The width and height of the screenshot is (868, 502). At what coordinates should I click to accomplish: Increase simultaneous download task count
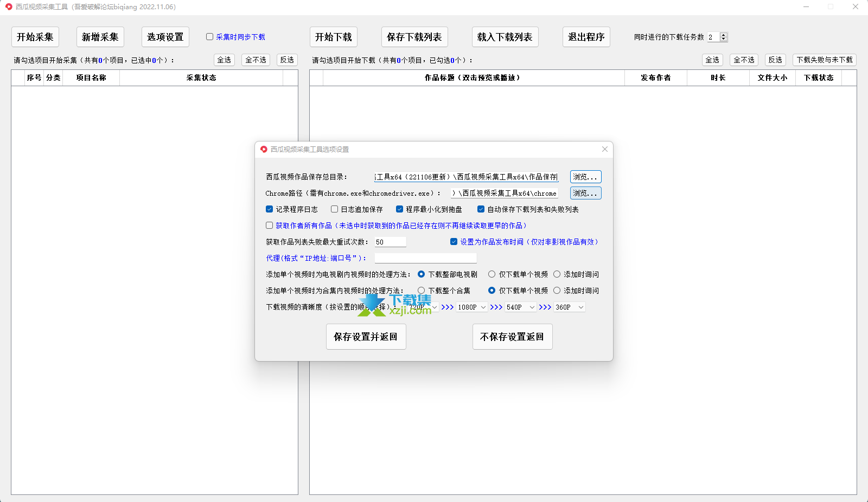coord(724,35)
